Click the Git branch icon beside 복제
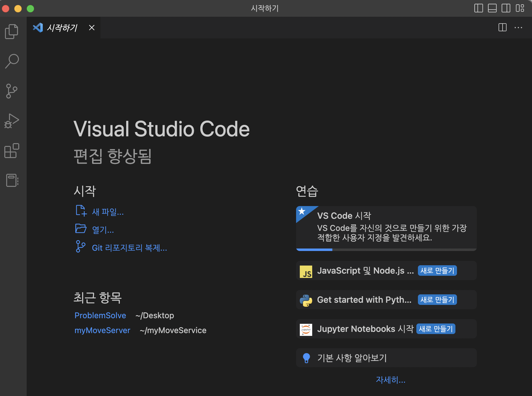Image resolution: width=532 pixels, height=396 pixels. pyautogui.click(x=81, y=246)
